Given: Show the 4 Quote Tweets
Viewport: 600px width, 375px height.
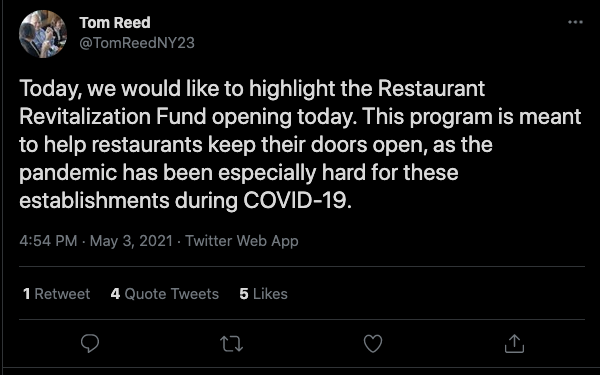Looking at the screenshot, I should pyautogui.click(x=165, y=294).
